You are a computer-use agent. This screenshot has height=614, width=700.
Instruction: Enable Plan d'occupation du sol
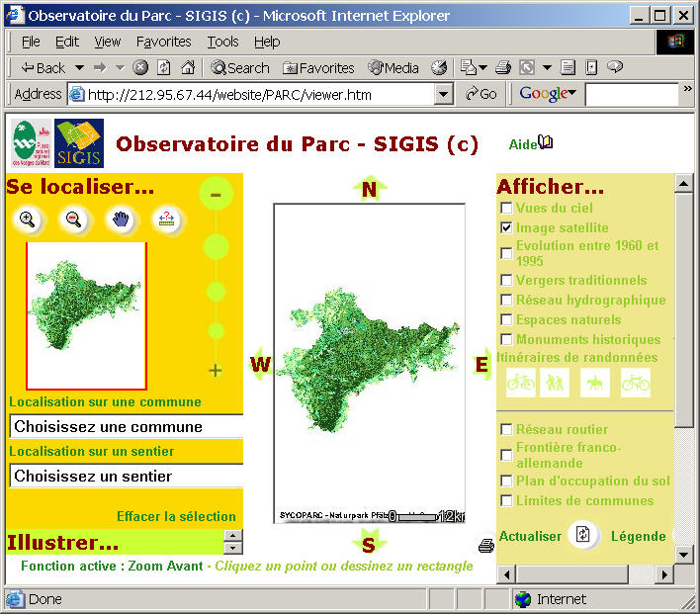(x=506, y=481)
